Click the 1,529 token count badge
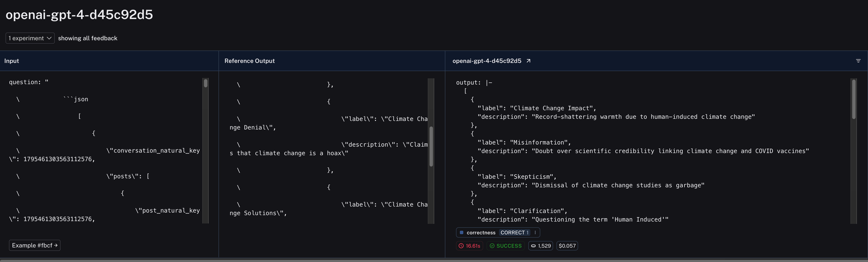 click(x=541, y=246)
